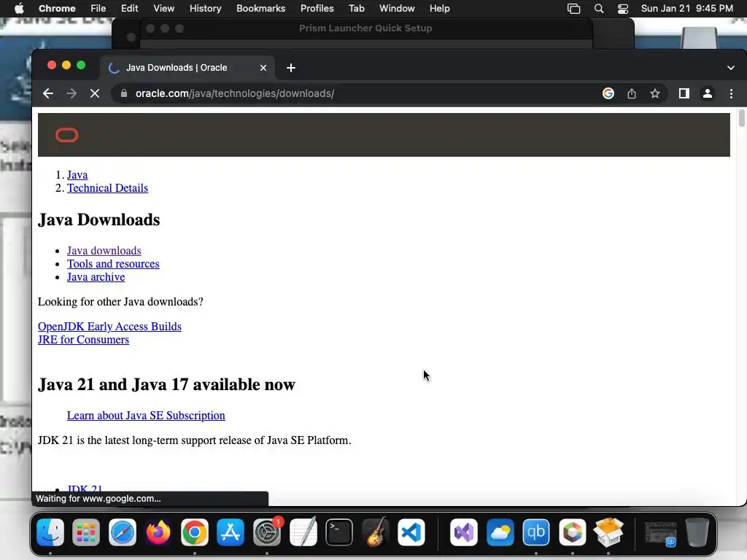
Task: Stop page loading with the X button
Action: click(95, 93)
